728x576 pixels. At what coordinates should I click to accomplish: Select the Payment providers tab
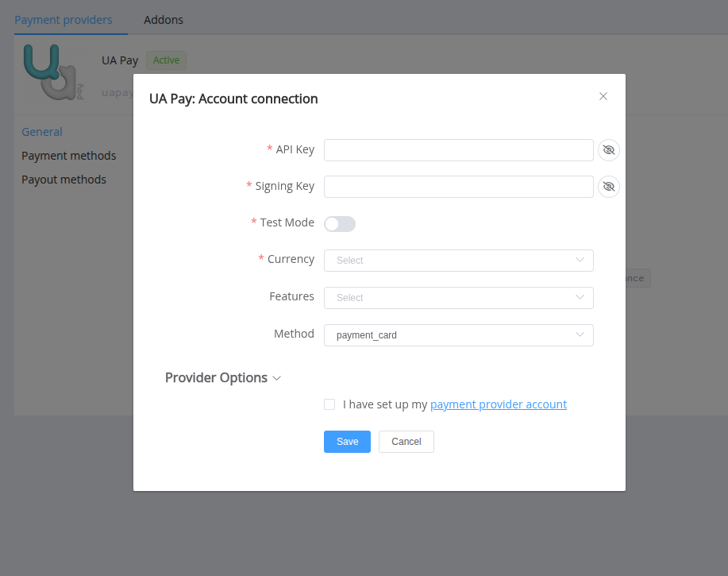(x=64, y=20)
